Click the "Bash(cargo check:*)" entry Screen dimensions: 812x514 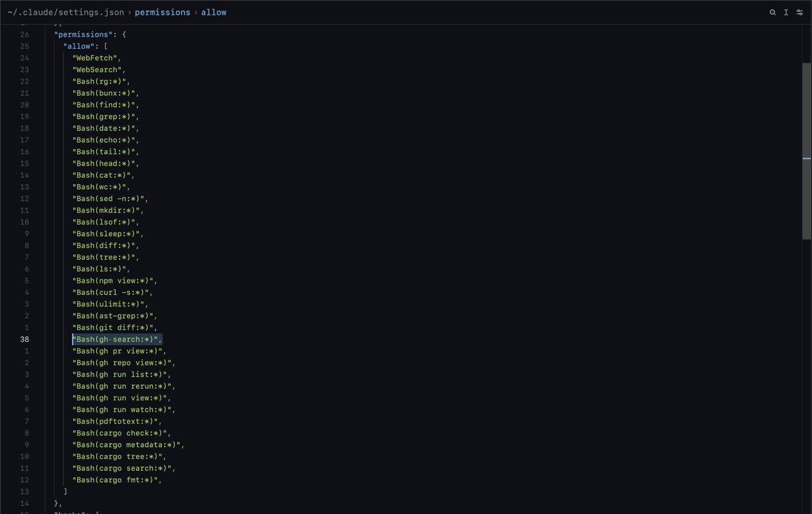(x=122, y=433)
